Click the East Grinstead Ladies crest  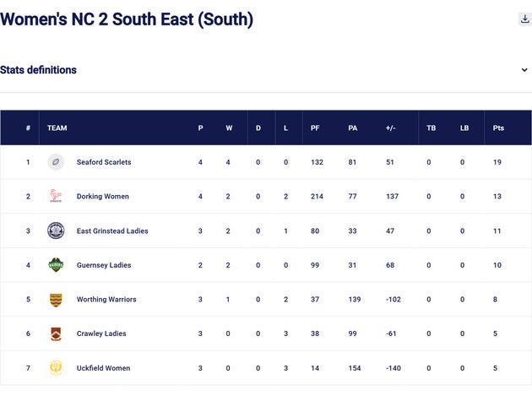point(56,230)
